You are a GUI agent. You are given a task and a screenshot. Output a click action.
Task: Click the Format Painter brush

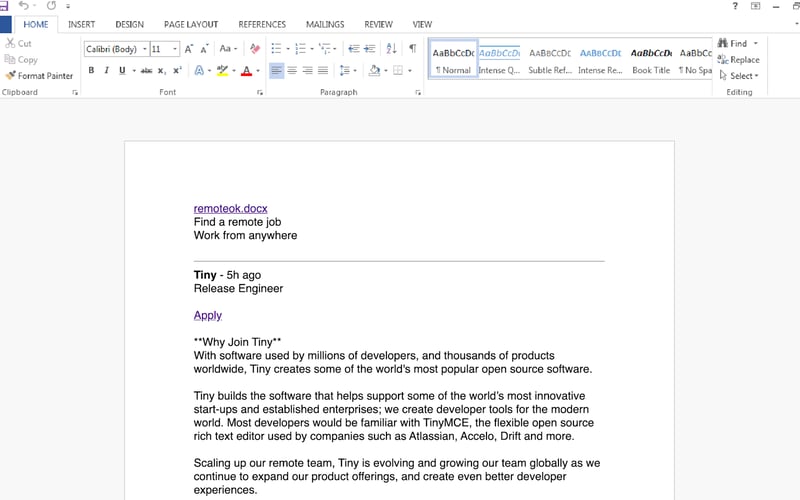(x=10, y=76)
